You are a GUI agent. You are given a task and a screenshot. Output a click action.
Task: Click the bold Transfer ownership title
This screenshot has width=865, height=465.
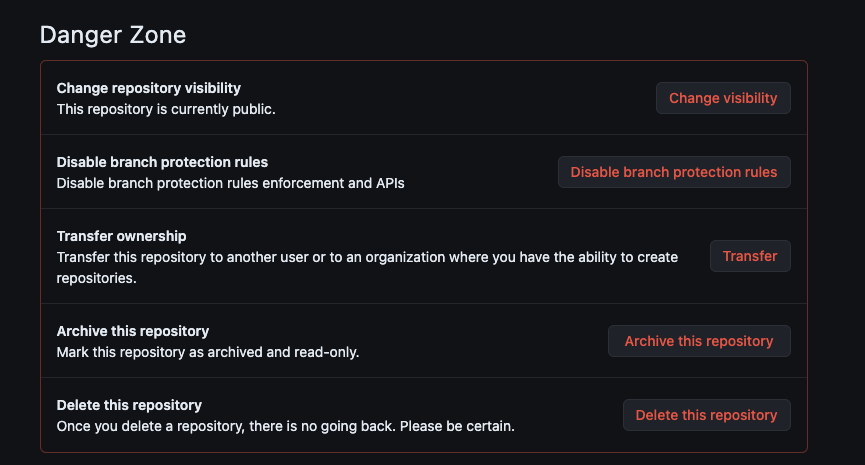(x=121, y=236)
